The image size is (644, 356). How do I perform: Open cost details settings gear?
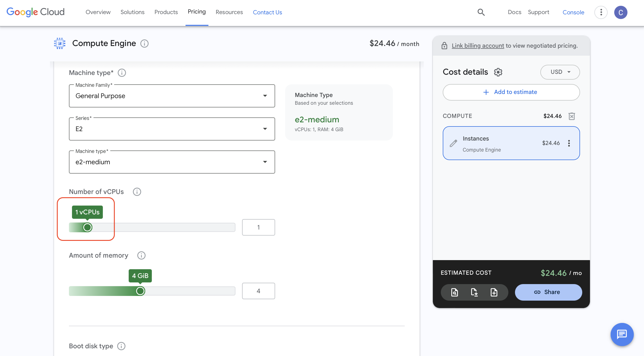click(498, 72)
